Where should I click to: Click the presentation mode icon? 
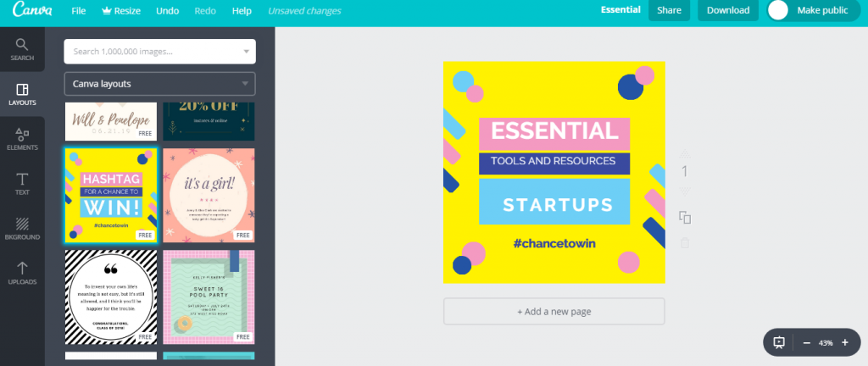779,343
